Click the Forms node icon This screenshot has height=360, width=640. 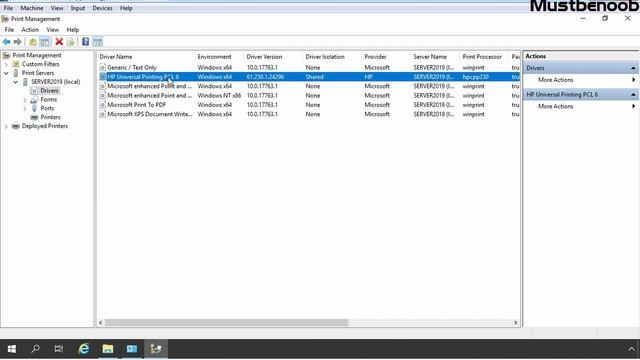click(34, 100)
